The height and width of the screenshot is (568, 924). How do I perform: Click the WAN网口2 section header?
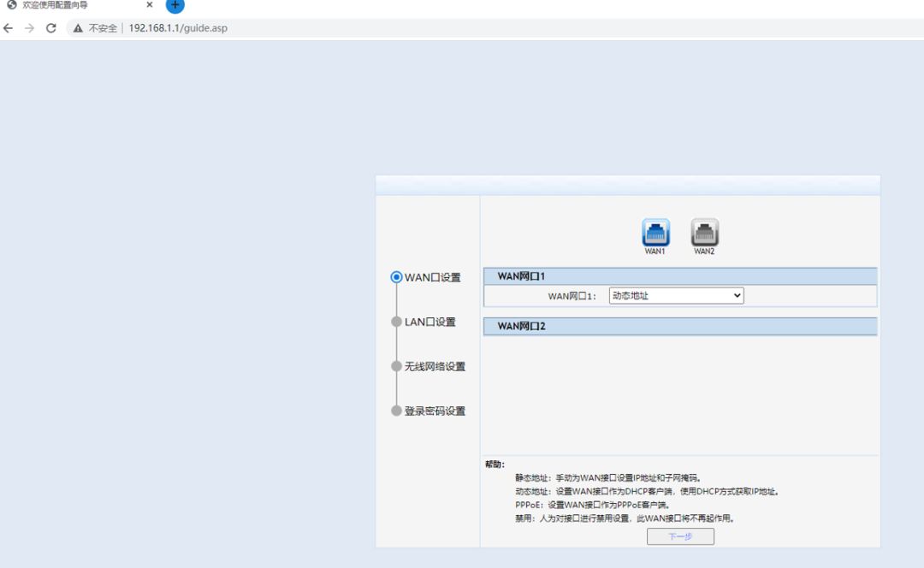pyautogui.click(x=680, y=326)
